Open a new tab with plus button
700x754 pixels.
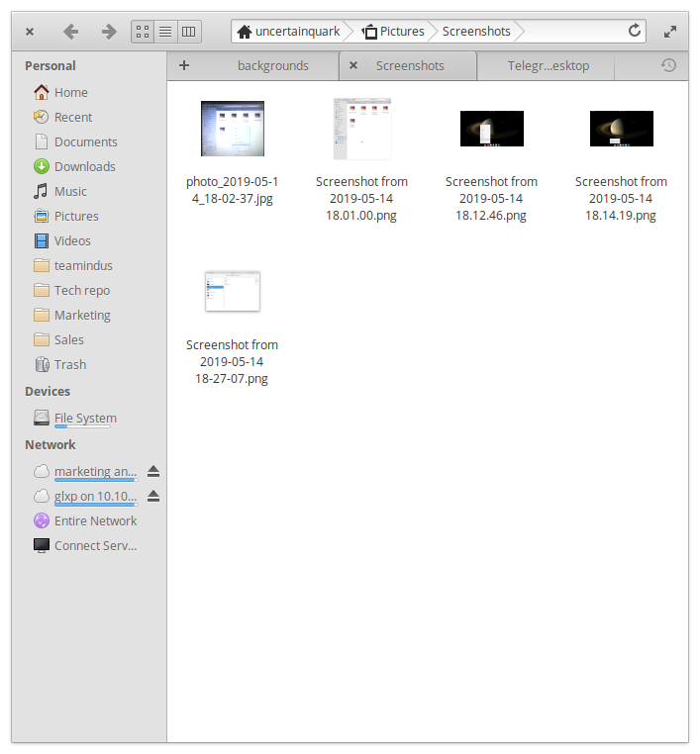pos(184,65)
